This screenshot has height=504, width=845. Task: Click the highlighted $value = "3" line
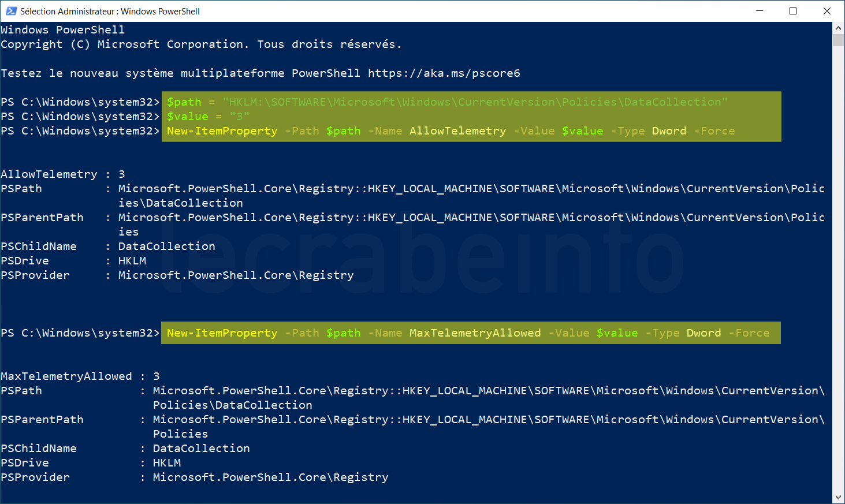coord(208,117)
